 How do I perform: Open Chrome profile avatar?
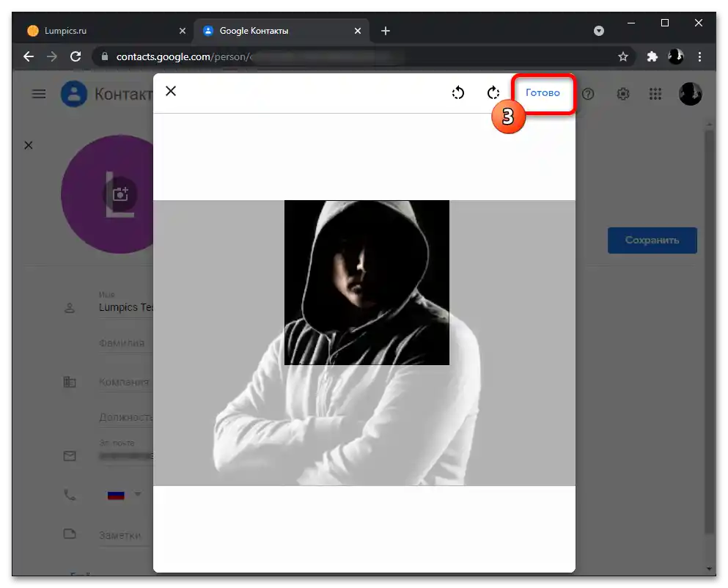[675, 56]
